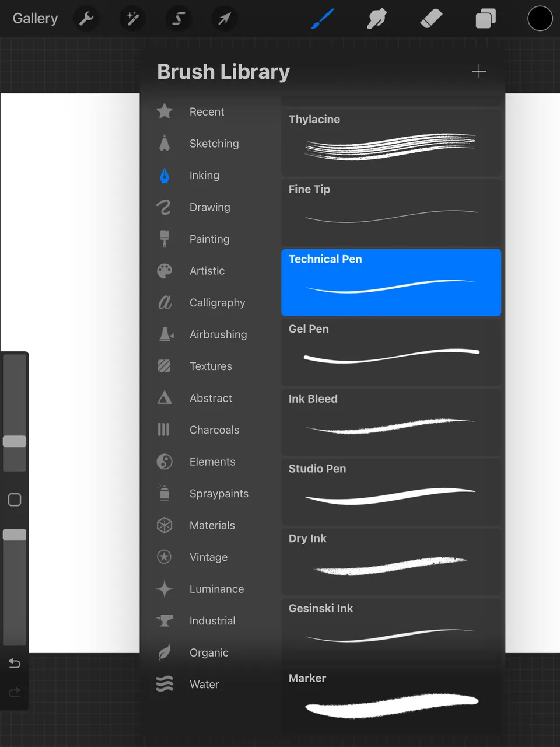Image resolution: width=560 pixels, height=747 pixels.
Task: Open the Industrial brush set
Action: [211, 620]
